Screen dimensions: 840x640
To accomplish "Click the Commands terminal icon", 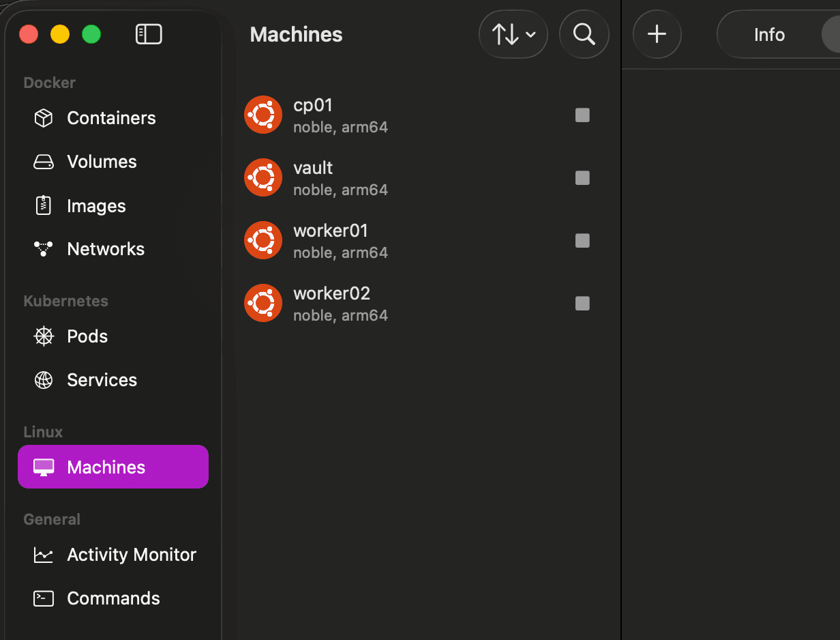I will click(x=44, y=598).
